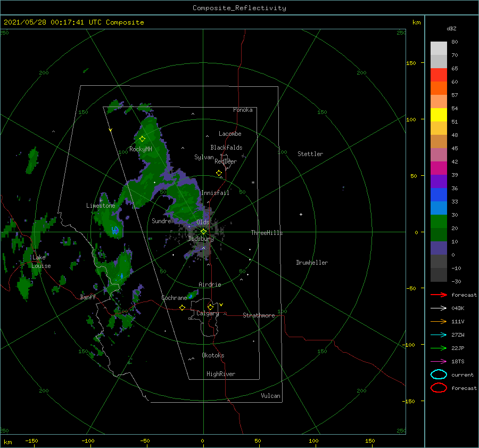Click the yellow V marker east of Calgary
Viewport: 479px width, 448px height.
221,305
